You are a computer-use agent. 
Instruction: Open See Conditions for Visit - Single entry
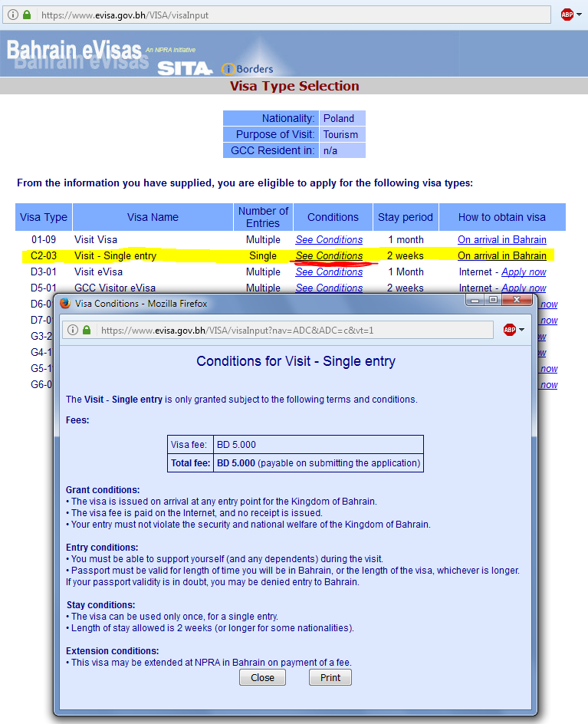pyautogui.click(x=329, y=256)
